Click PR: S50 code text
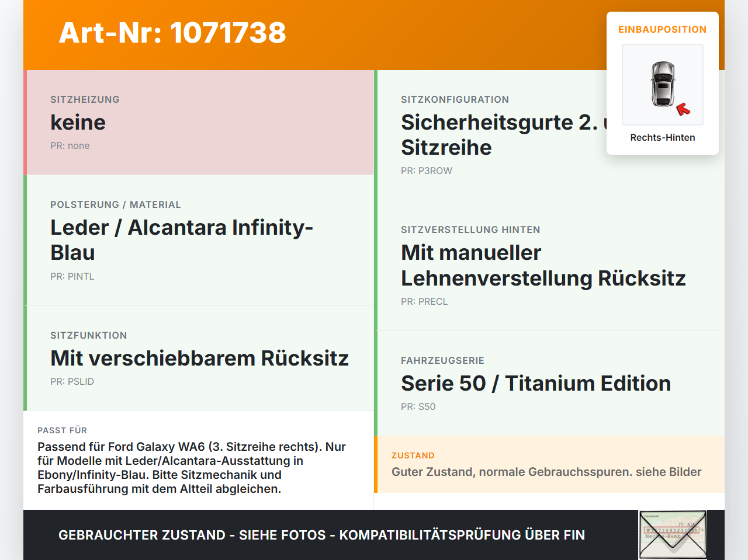The height and width of the screenshot is (560, 748). 418,406
